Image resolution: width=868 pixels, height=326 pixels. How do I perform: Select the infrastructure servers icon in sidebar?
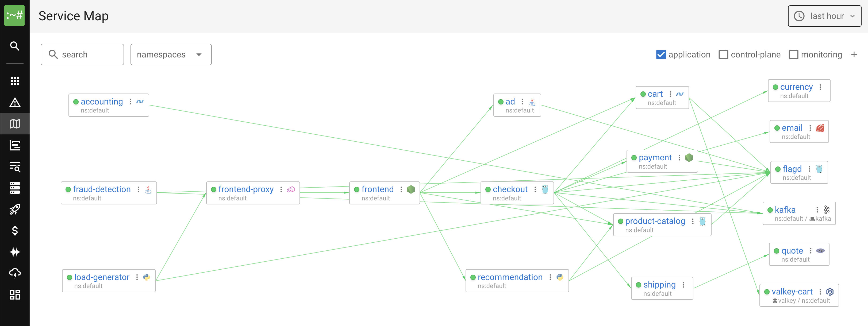pos(15,188)
